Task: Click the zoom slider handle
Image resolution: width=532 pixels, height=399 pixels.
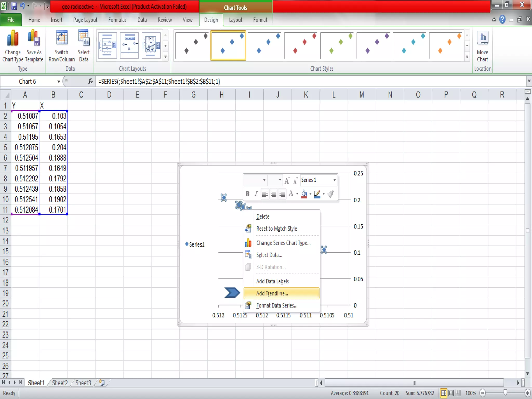Action: [505, 393]
